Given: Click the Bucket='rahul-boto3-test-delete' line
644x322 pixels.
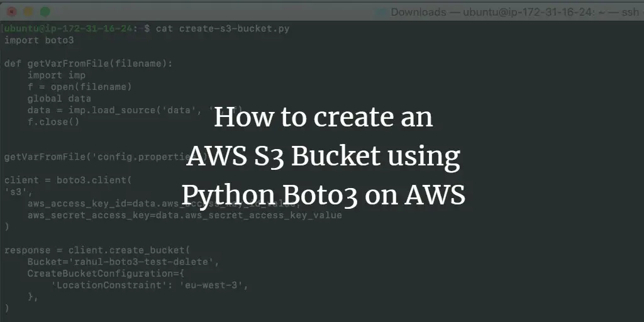Looking at the screenshot, I should [123, 262].
